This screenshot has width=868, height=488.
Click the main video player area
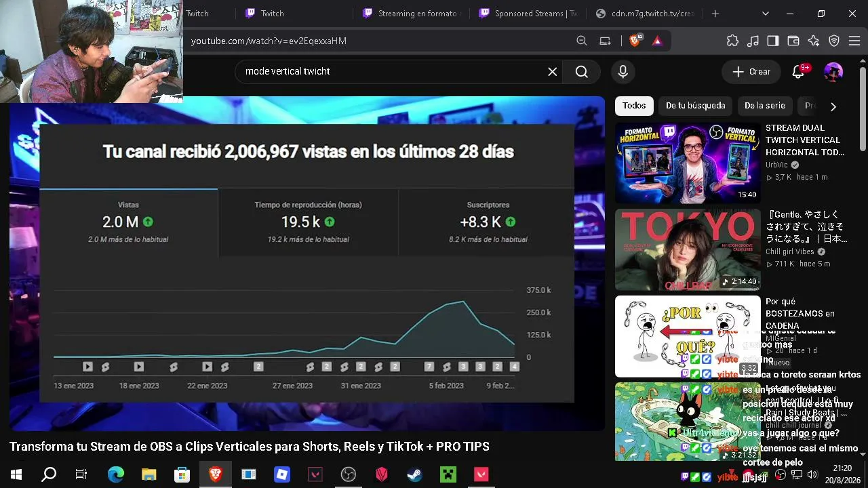click(x=307, y=263)
